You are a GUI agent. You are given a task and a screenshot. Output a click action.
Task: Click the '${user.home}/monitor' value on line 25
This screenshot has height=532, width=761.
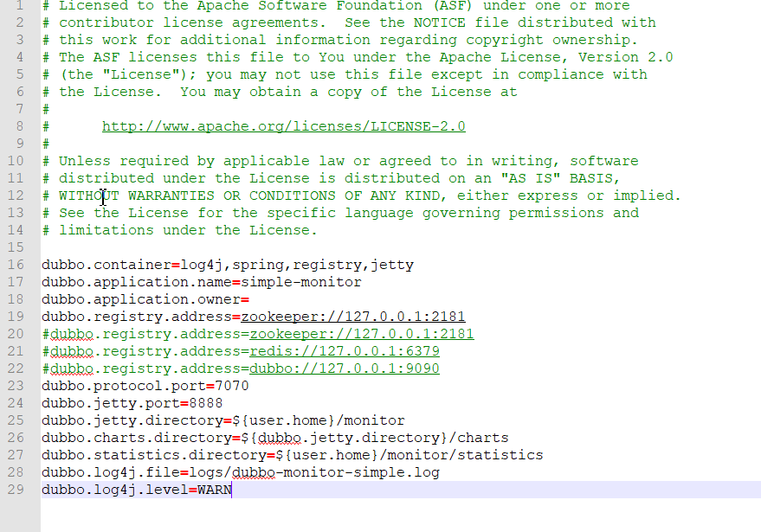(x=319, y=420)
